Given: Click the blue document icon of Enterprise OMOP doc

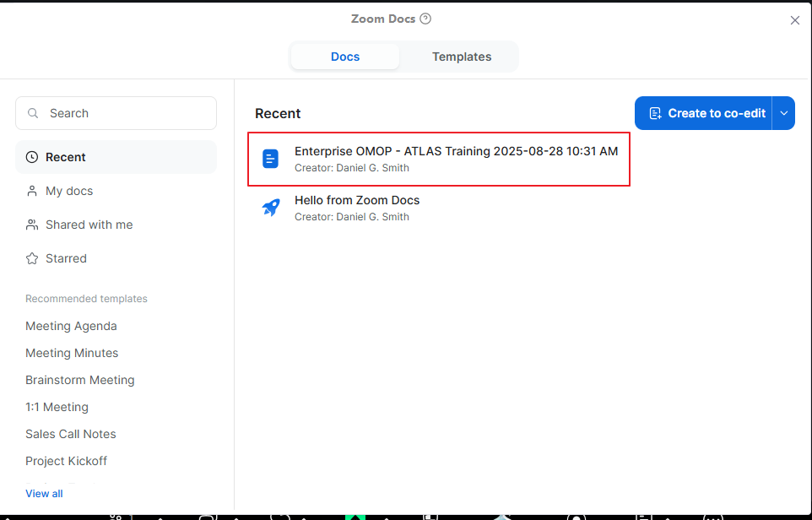Looking at the screenshot, I should [x=270, y=159].
